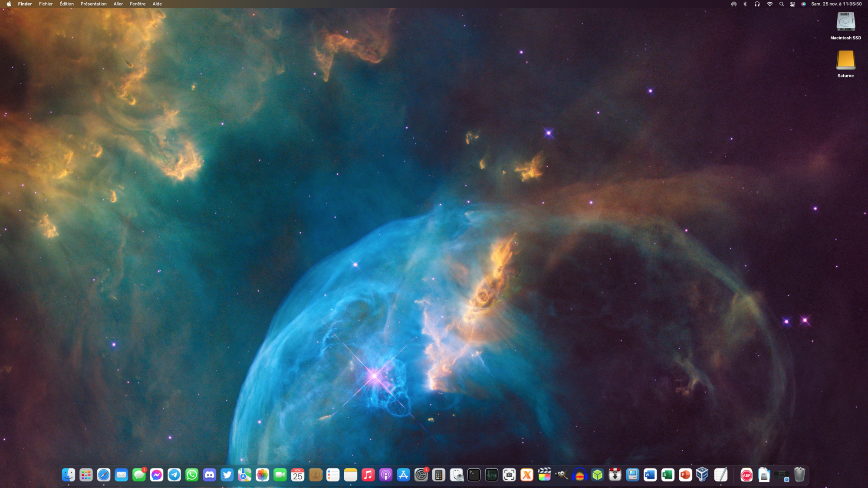
Task: Select the Macintosh SSD drive icon
Action: [845, 23]
